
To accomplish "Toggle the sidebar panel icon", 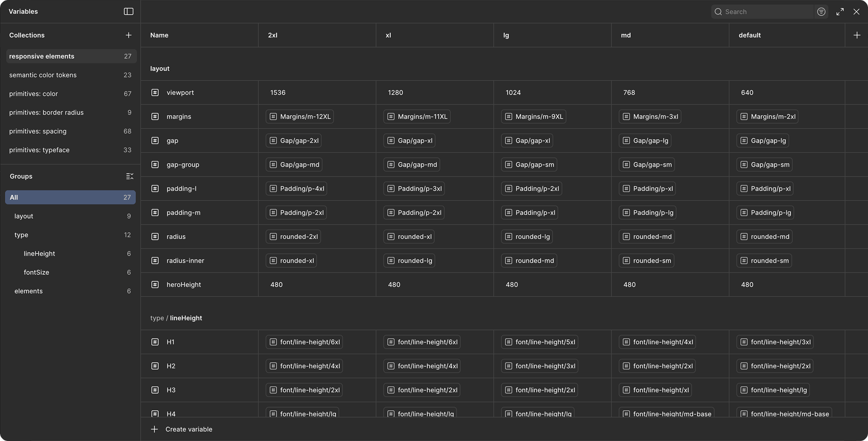I will click(x=128, y=11).
